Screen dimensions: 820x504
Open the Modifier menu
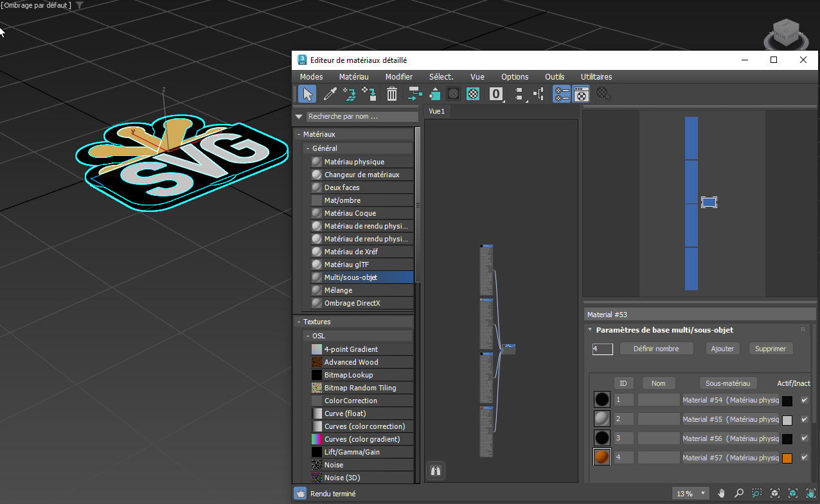(399, 76)
